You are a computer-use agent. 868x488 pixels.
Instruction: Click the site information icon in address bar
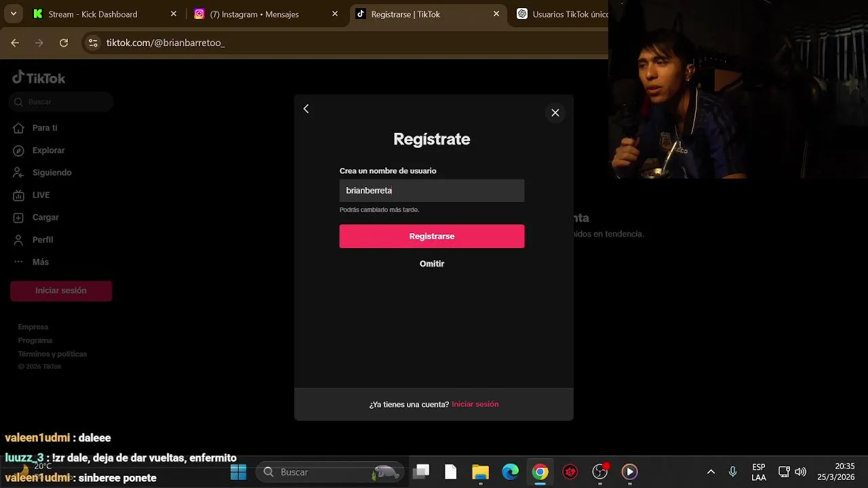click(x=93, y=43)
